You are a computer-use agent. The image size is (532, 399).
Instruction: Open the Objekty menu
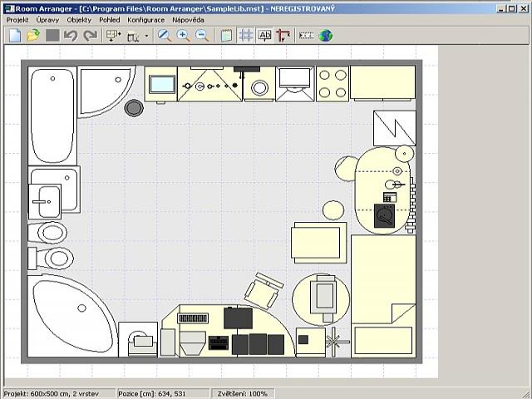(x=80, y=19)
